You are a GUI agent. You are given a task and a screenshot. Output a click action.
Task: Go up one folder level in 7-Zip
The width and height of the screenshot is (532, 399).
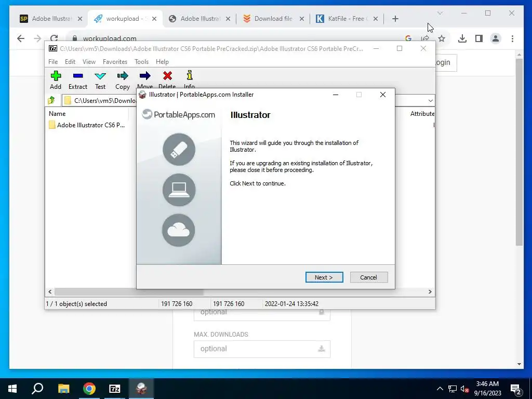[51, 100]
